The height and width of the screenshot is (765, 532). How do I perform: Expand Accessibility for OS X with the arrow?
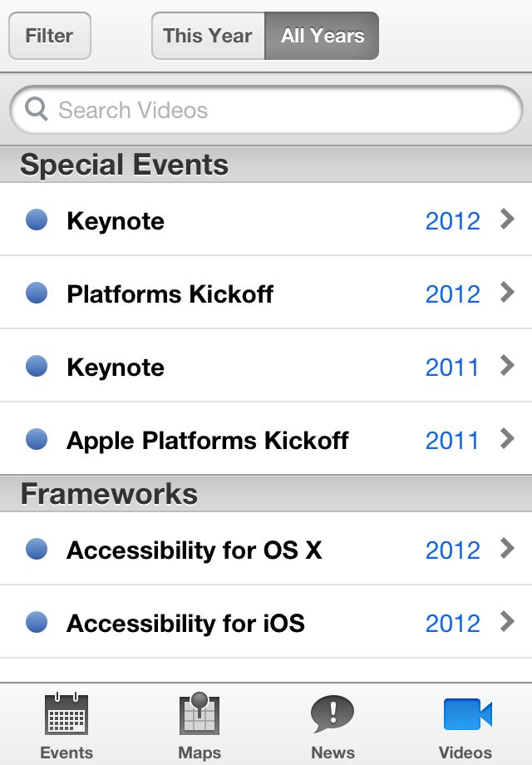(509, 549)
